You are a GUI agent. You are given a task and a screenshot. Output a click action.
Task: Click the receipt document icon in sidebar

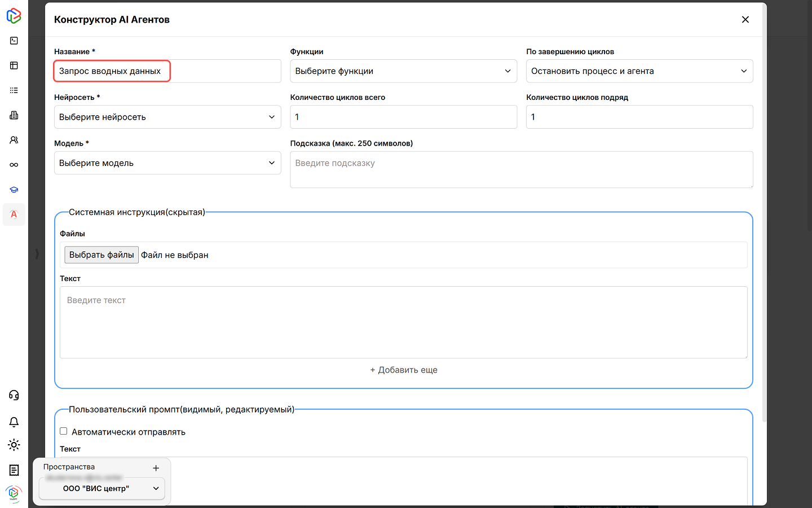click(x=14, y=470)
